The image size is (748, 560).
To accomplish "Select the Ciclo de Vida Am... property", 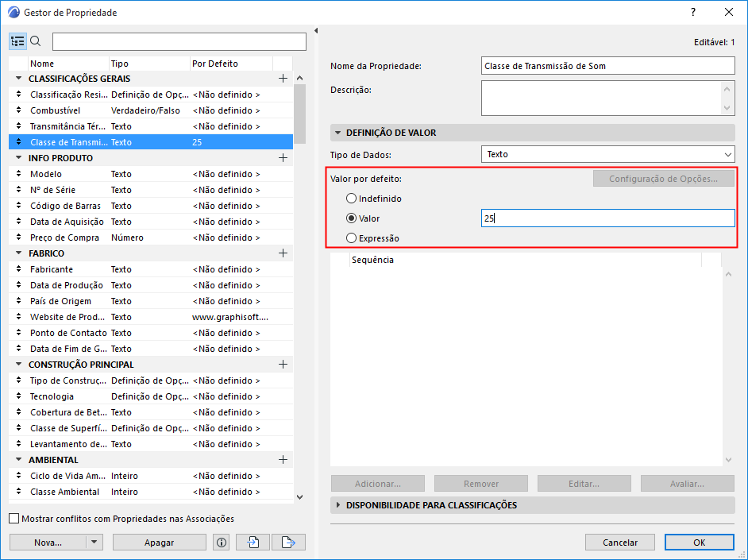I will point(151,476).
